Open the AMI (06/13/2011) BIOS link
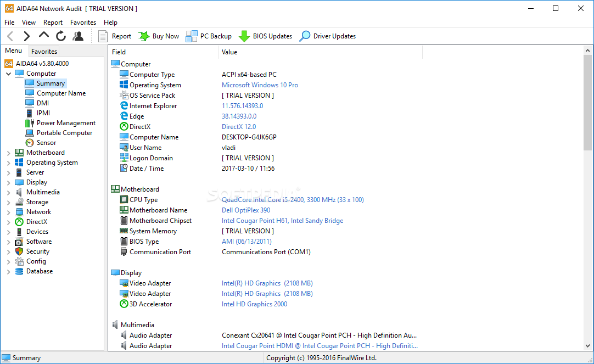This screenshot has width=594, height=364. (246, 241)
